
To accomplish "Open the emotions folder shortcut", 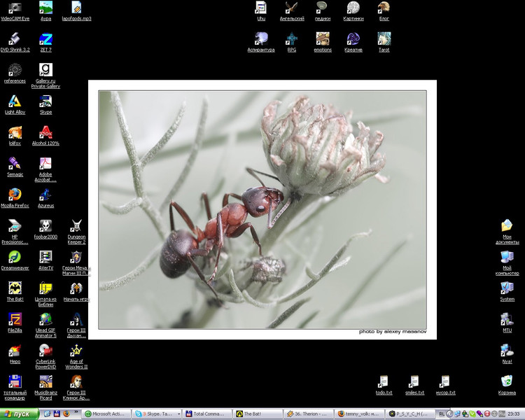I will click(323, 43).
